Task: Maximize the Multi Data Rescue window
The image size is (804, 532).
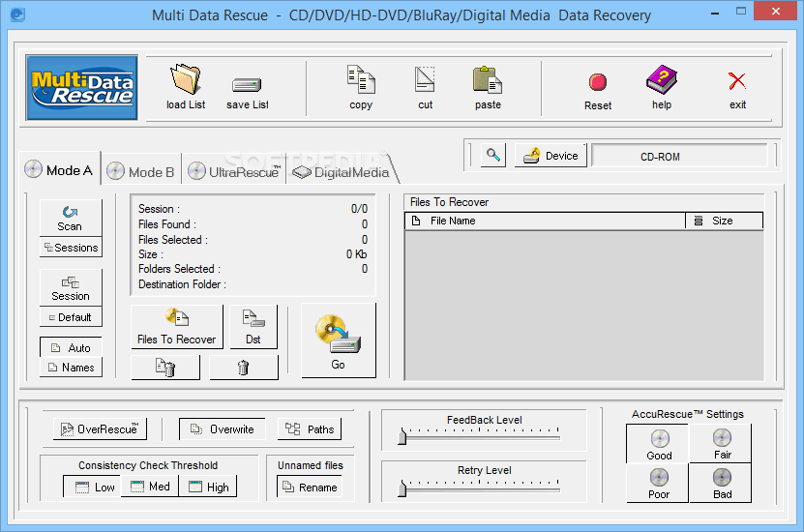Action: [x=740, y=12]
